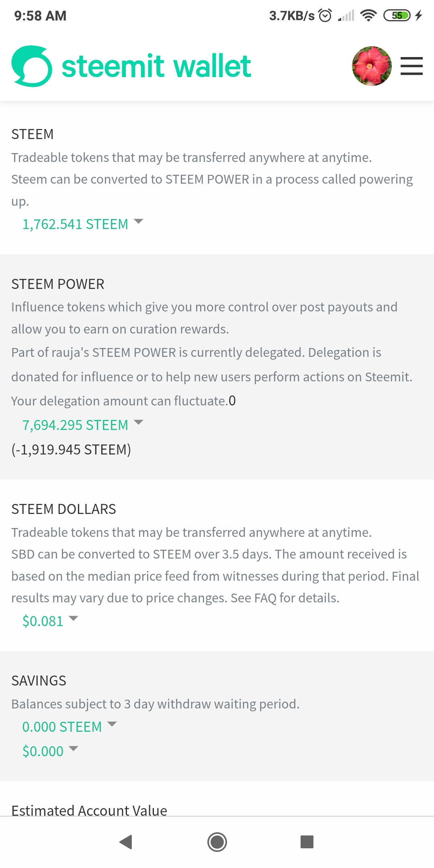Tap the alarm clock status icon
434x868 pixels.
325,16
